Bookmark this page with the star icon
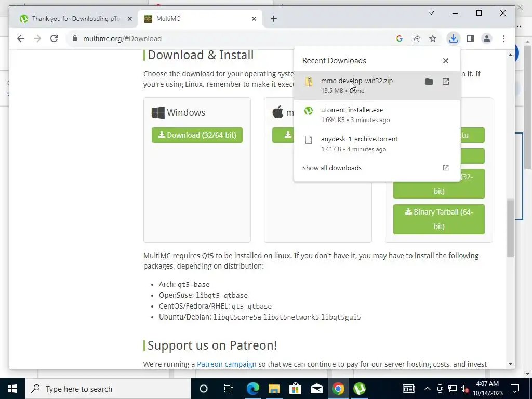 tap(433, 38)
